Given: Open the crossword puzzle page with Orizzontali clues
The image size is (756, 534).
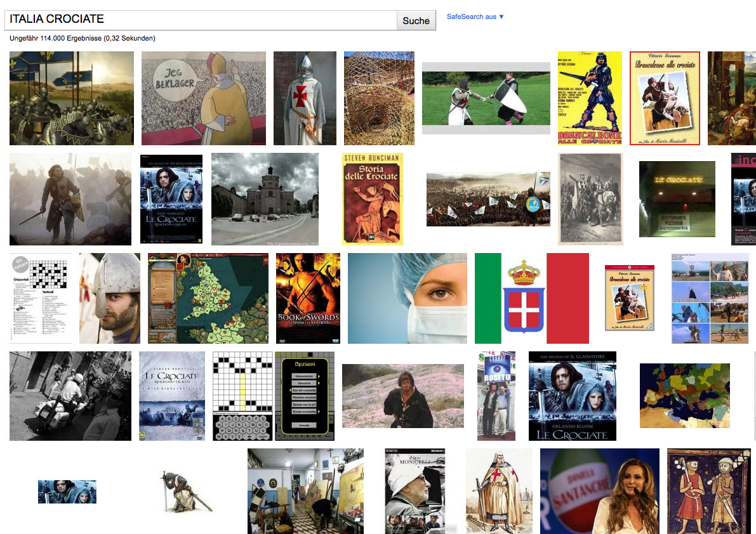Looking at the screenshot, I should point(41,298).
